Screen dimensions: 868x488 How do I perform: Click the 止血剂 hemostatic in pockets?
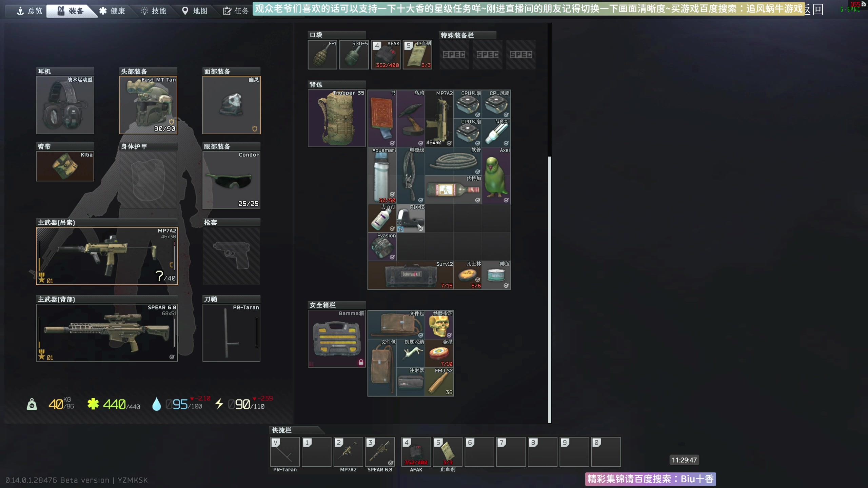pos(417,55)
